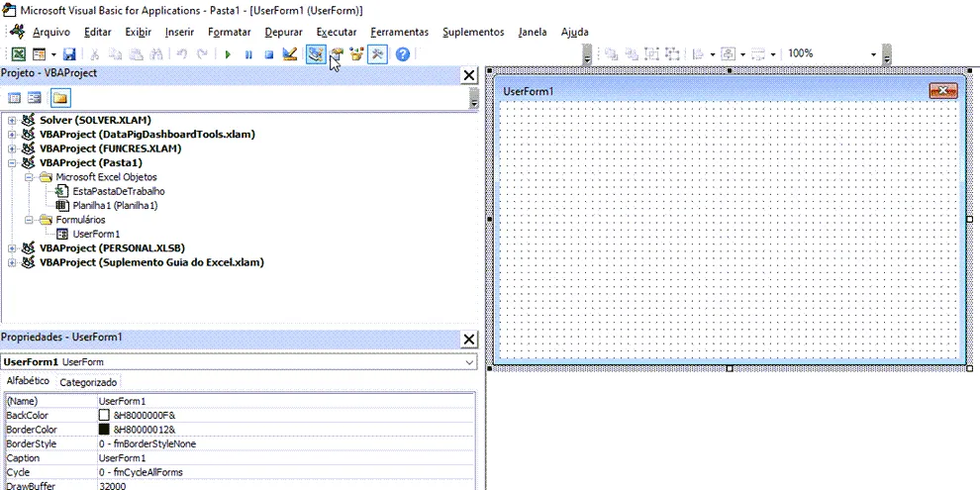Toggle Design Mode icon
Image resolution: width=980 pixels, height=490 pixels.
click(x=289, y=54)
